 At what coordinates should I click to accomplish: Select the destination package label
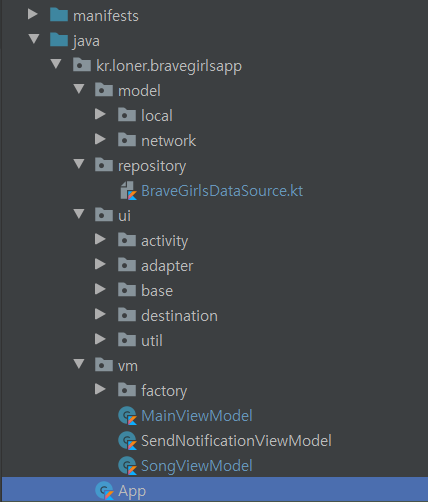click(x=179, y=316)
